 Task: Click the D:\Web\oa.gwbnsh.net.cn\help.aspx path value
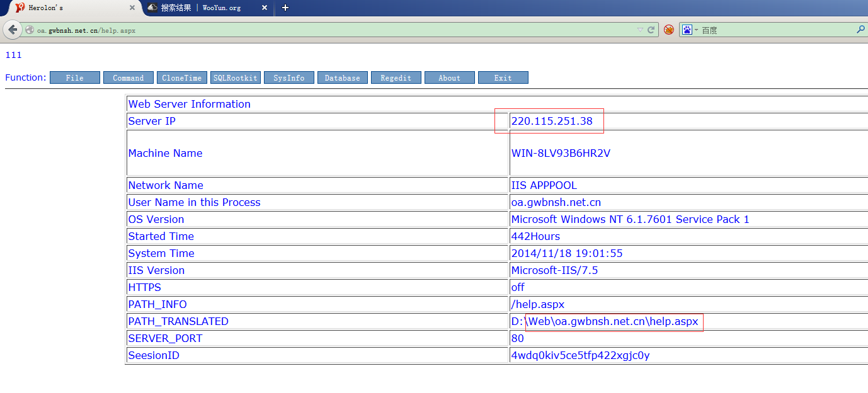tap(605, 321)
